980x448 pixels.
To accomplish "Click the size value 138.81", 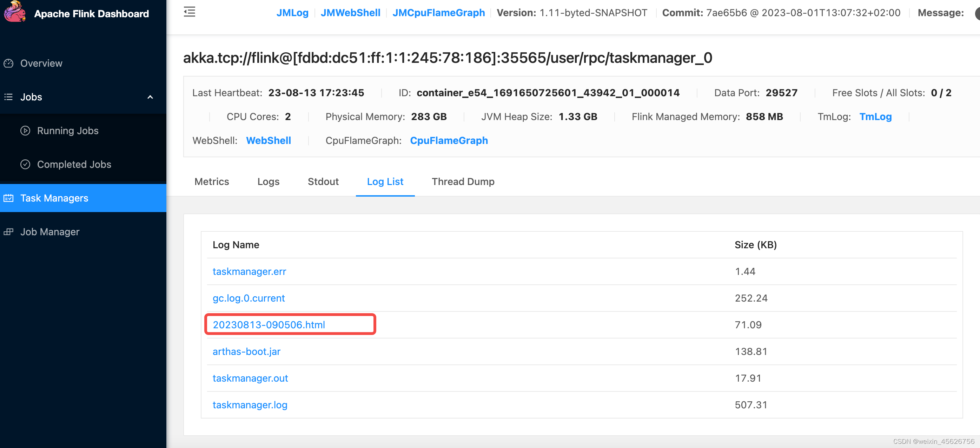I will [751, 351].
